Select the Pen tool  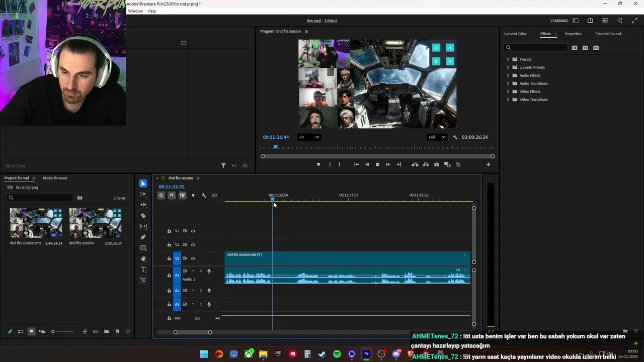[143, 237]
